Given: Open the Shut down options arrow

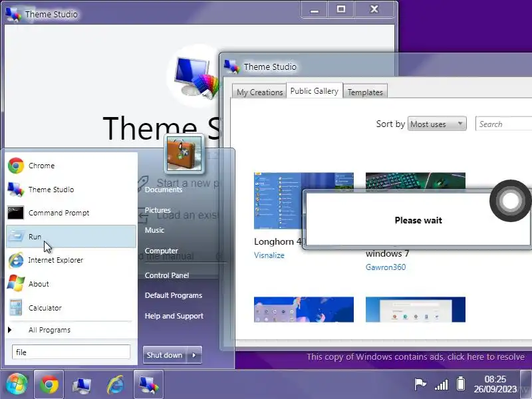Looking at the screenshot, I should [194, 355].
